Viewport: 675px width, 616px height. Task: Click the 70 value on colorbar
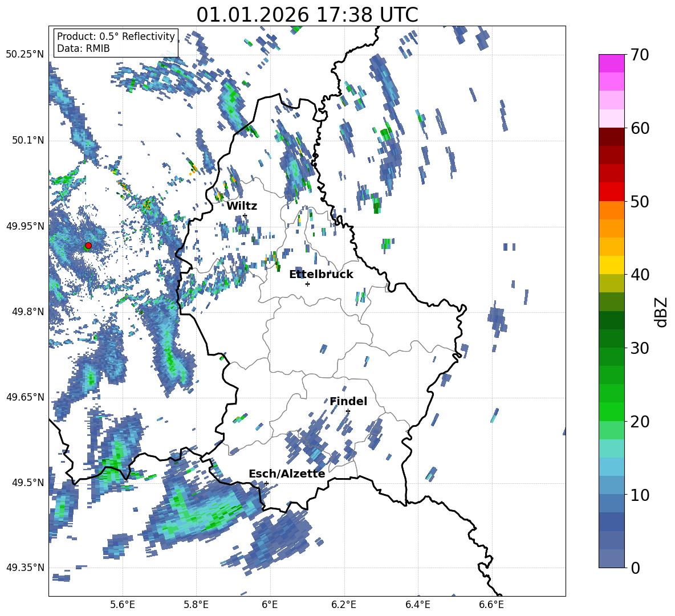(x=640, y=55)
